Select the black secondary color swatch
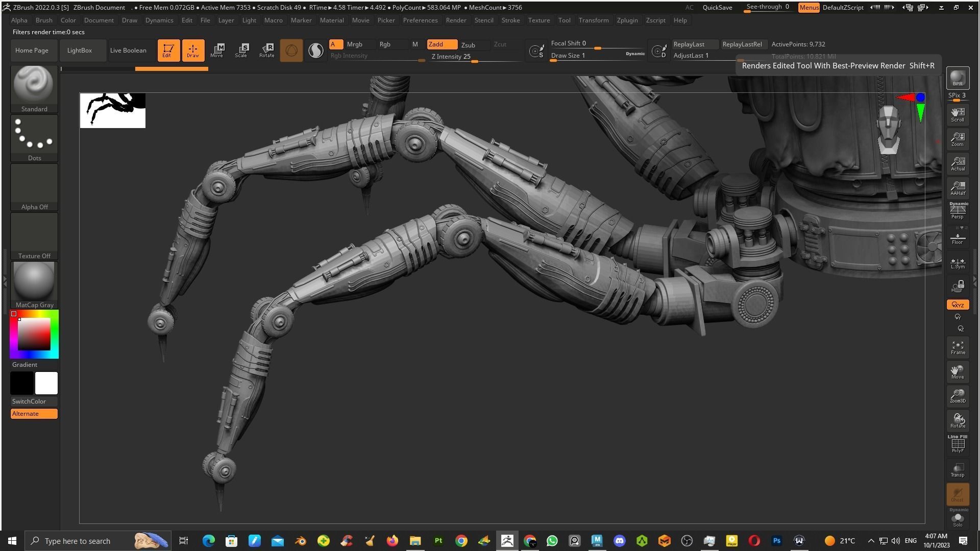Screen dimensions: 980x551 (22, 383)
